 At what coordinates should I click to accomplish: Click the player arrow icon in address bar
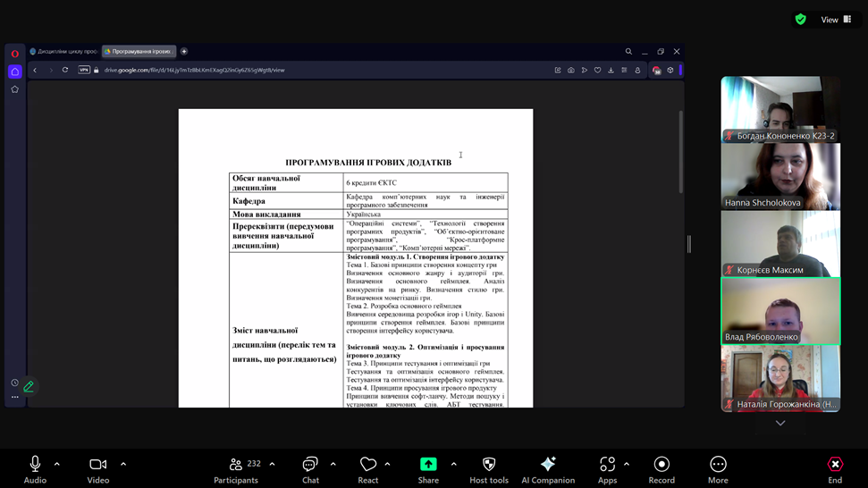click(x=584, y=71)
